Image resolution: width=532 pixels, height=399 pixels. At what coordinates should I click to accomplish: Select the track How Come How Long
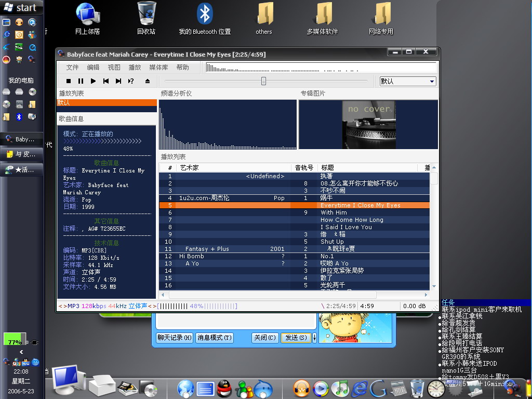point(294,220)
